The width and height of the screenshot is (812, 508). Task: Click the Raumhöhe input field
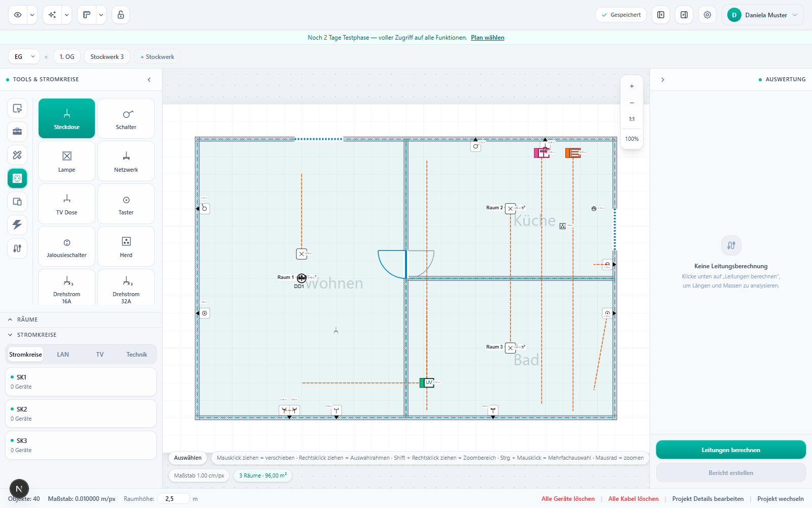pos(174,499)
